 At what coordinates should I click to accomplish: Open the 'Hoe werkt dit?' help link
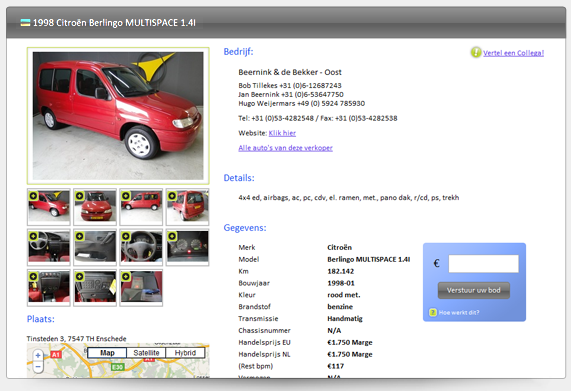coord(459,312)
